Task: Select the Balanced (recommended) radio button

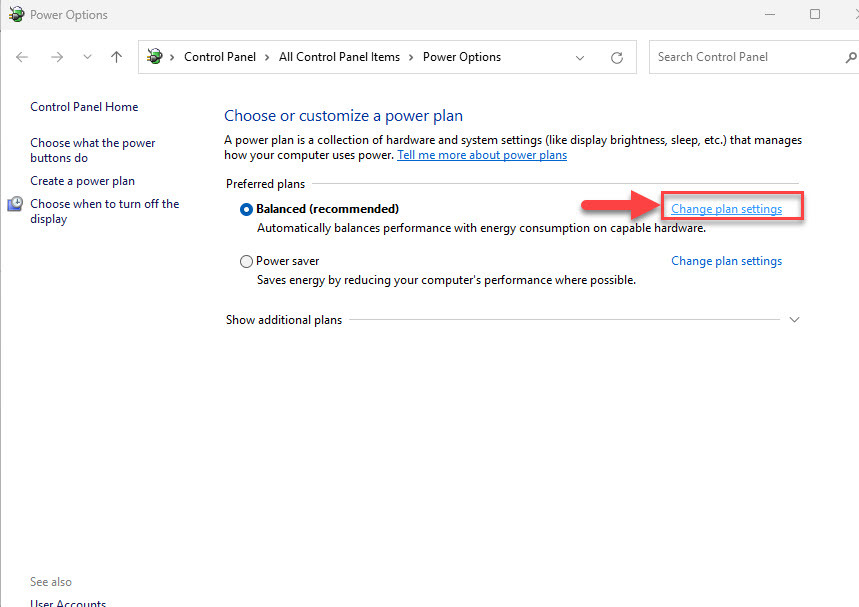Action: [247, 209]
